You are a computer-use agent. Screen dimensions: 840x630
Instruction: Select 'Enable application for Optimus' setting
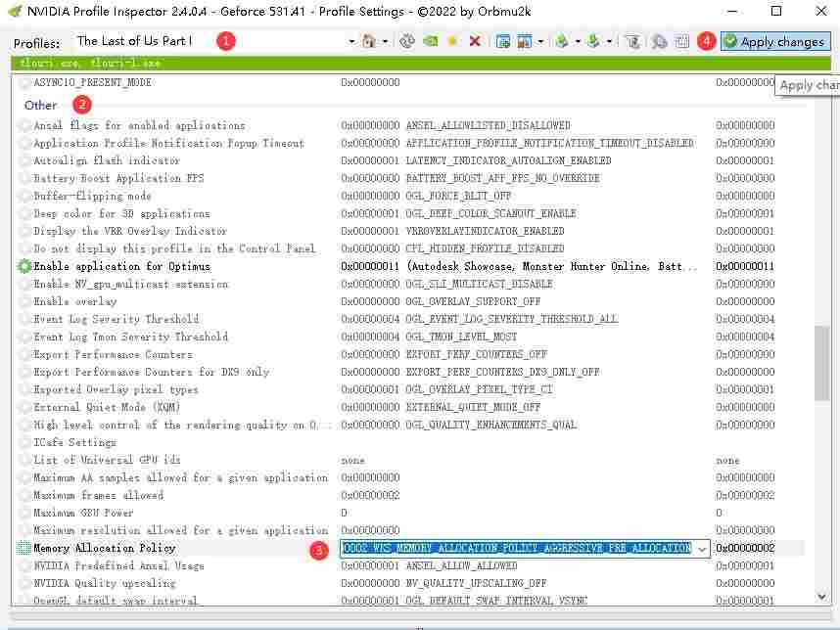click(x=121, y=266)
